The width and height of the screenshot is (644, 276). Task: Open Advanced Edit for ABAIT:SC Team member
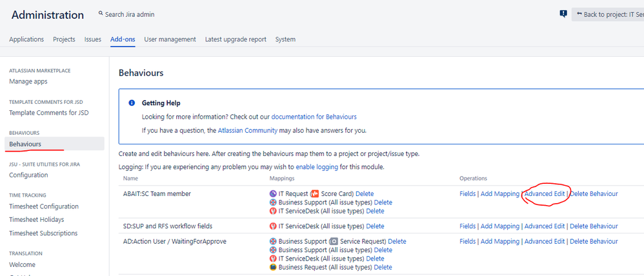(x=545, y=193)
